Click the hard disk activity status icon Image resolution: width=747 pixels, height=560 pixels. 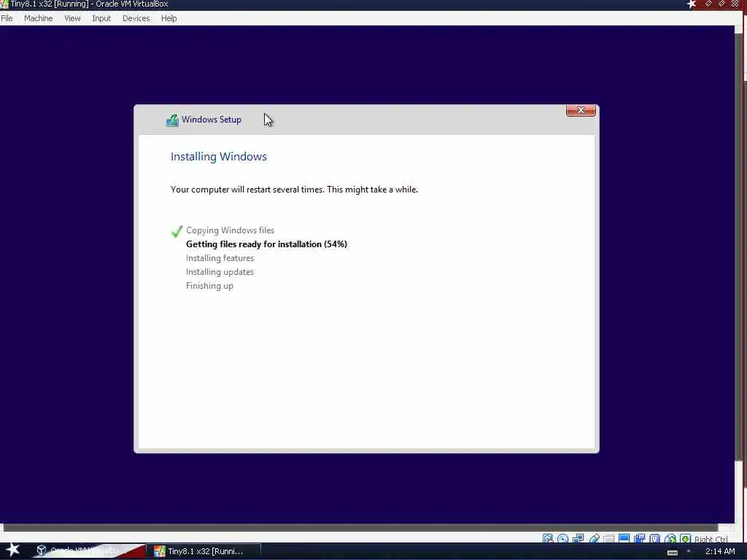[x=548, y=539]
